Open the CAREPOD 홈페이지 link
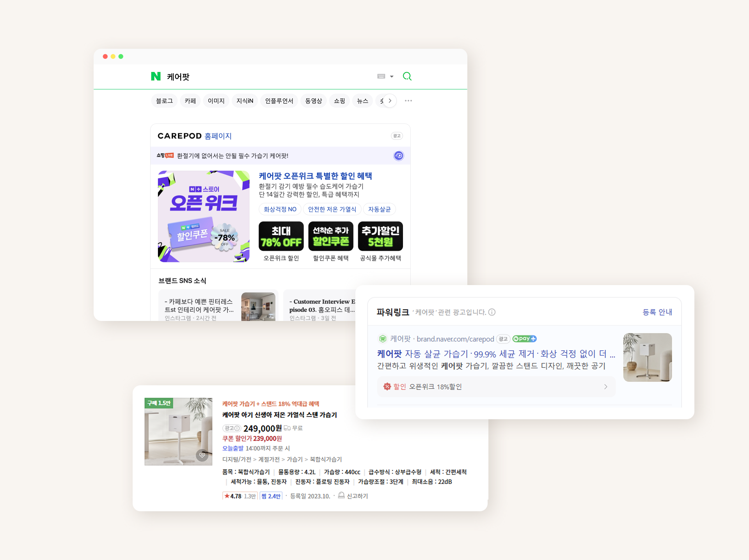This screenshot has height=560, width=749. (x=195, y=136)
